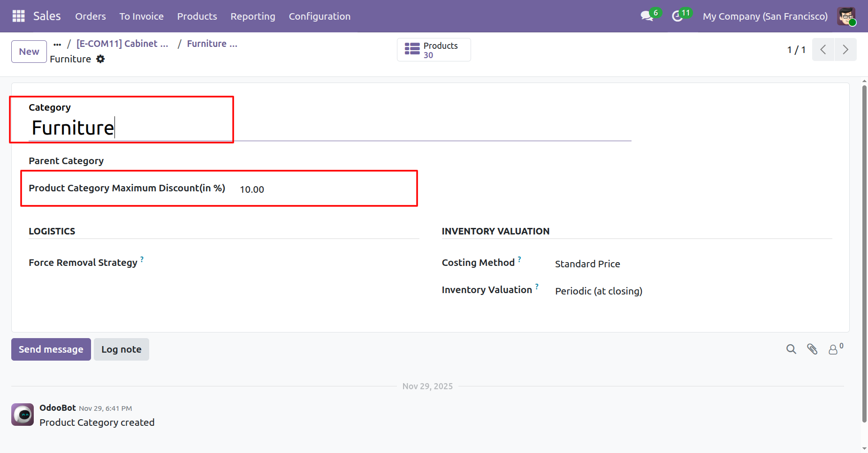Viewport: 868px width, 453px height.
Task: Click the Log note button
Action: click(x=122, y=349)
